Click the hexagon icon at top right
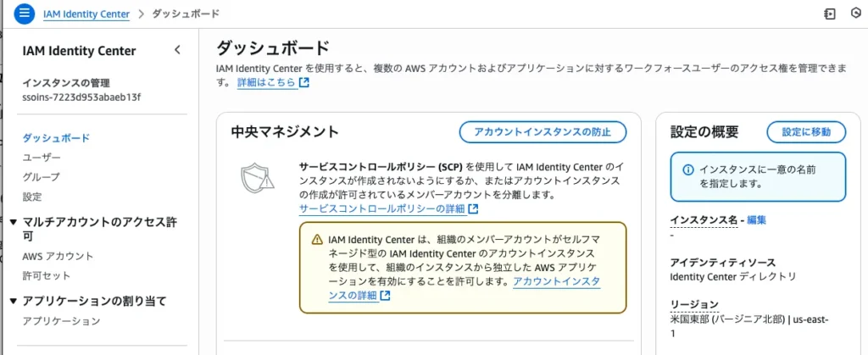 [x=856, y=14]
